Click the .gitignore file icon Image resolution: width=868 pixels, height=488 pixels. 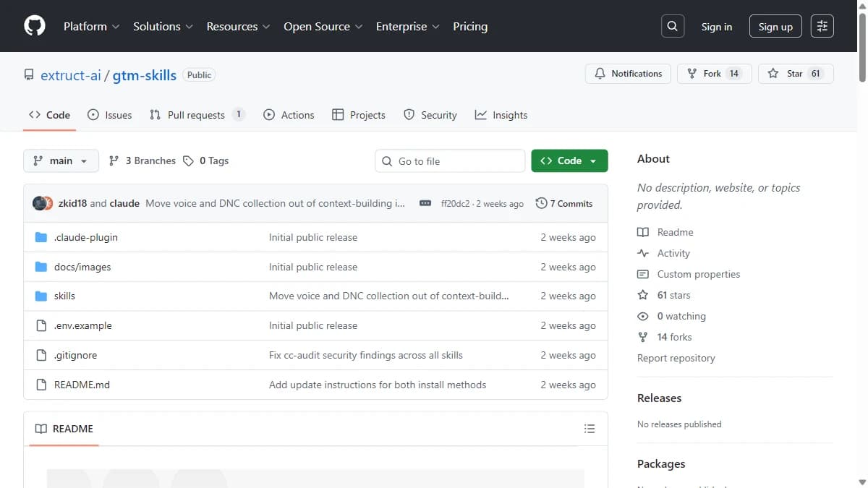(41, 355)
